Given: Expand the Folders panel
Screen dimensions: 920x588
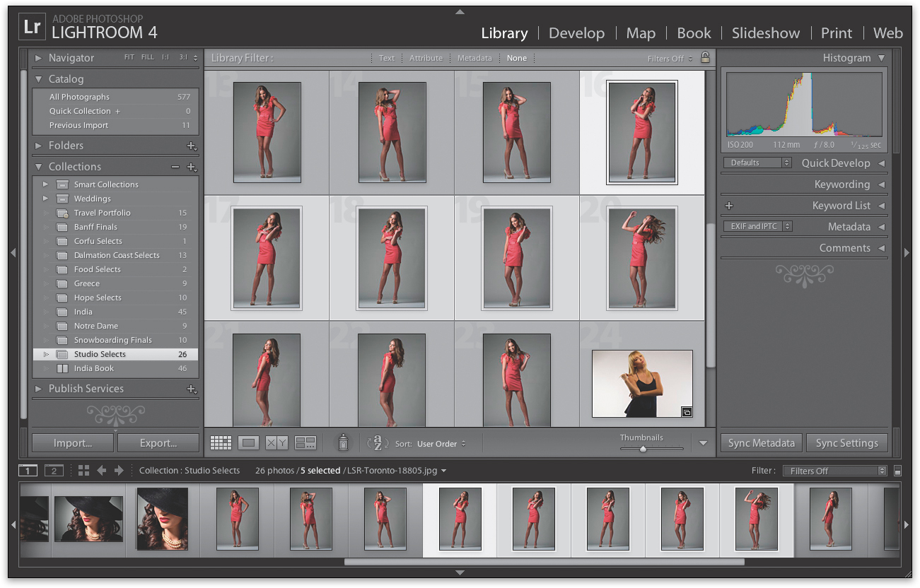Looking at the screenshot, I should [38, 146].
